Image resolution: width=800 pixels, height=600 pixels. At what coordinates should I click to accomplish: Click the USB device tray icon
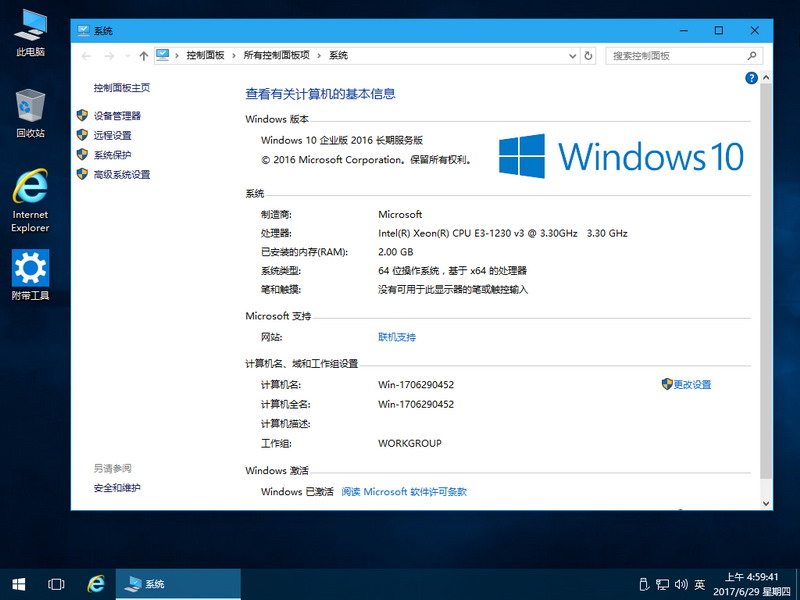tap(644, 584)
